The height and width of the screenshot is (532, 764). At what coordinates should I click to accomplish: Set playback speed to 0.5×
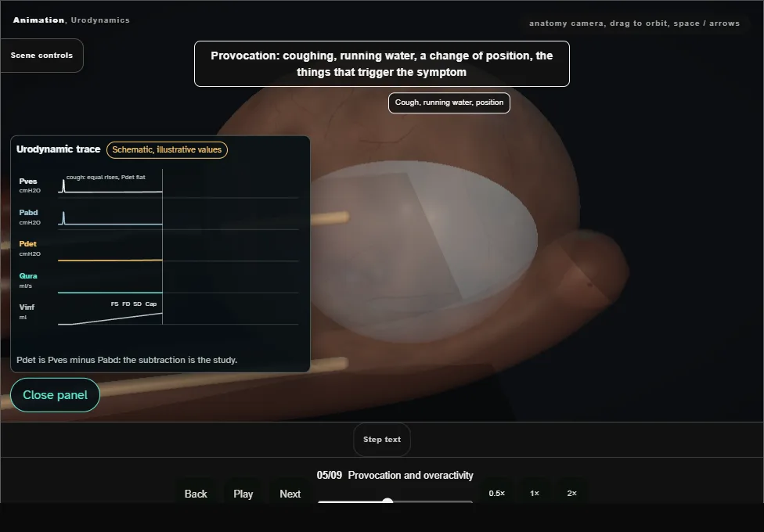click(497, 494)
